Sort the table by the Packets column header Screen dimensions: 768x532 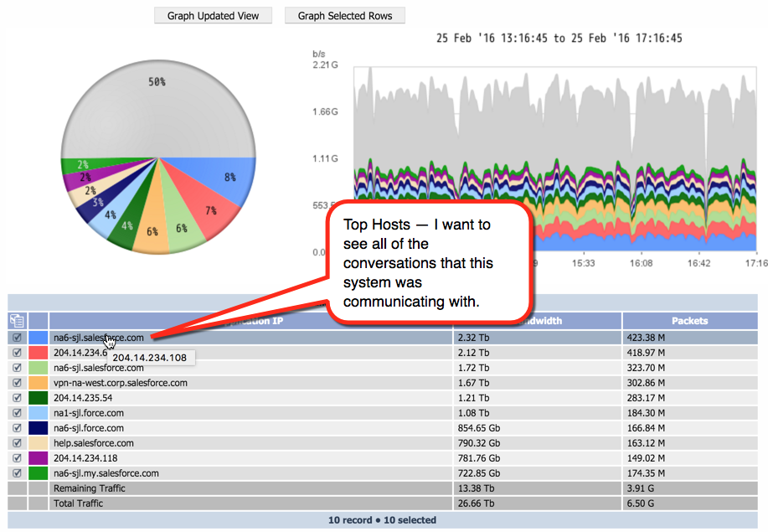tap(689, 321)
